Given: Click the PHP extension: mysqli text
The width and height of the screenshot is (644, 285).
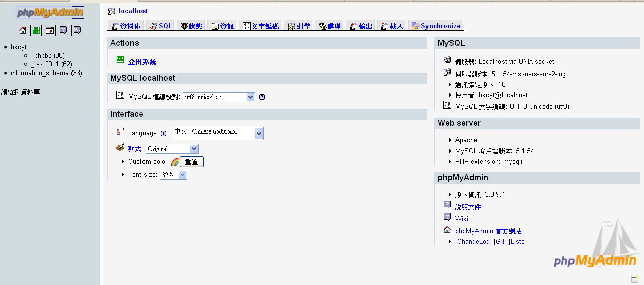Looking at the screenshot, I should click(488, 162).
